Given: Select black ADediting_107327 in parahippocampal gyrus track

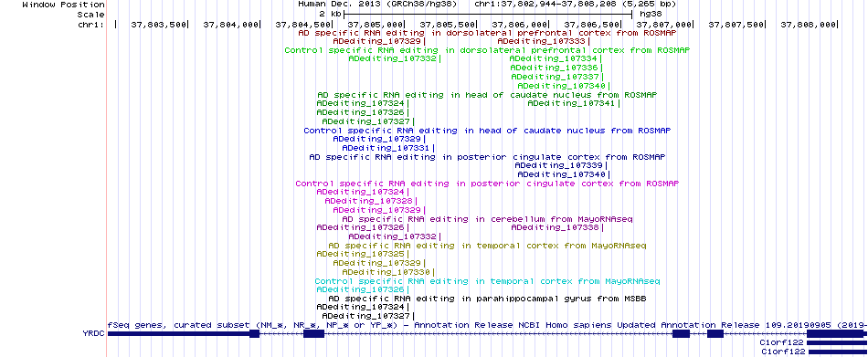Looking at the screenshot, I should (368, 316).
